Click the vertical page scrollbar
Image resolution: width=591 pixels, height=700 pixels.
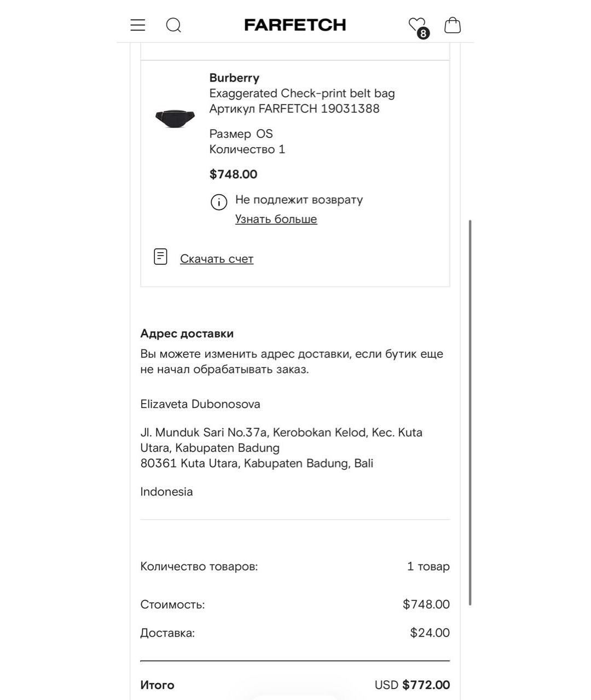tap(470, 412)
